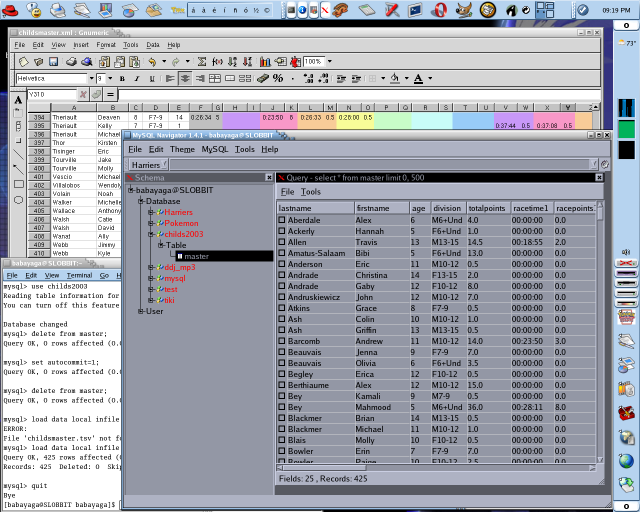Expand the ddj_mp3 database node
640x512 pixels.
[151, 267]
